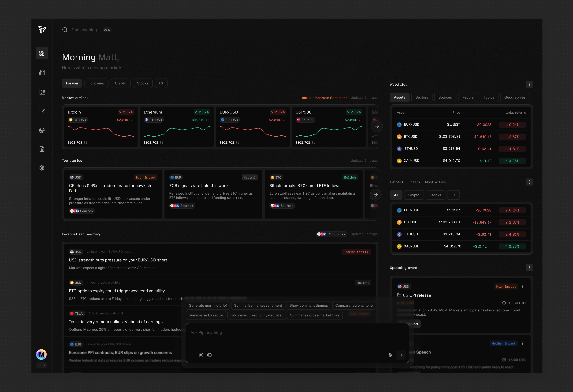The height and width of the screenshot is (392, 573).
Task: Switch to the Following tab
Action: [x=96, y=83]
